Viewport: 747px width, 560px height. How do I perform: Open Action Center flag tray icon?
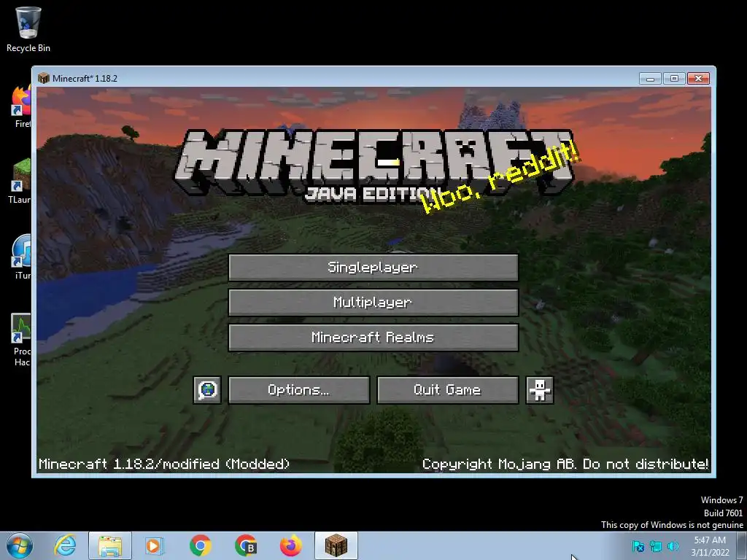(638, 546)
